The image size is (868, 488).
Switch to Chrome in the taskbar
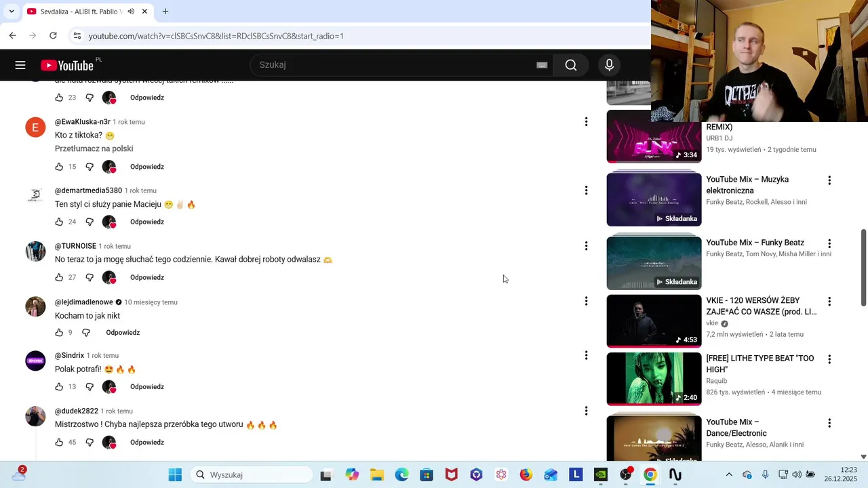coord(650,474)
